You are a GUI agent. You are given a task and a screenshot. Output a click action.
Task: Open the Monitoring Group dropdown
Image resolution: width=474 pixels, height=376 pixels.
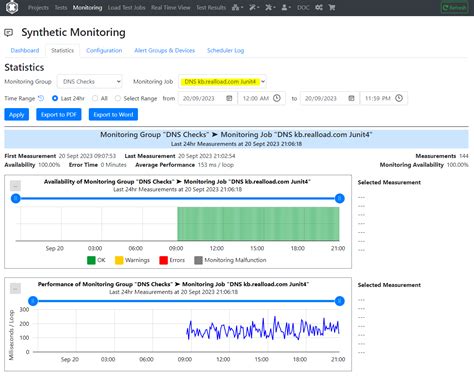[x=90, y=82]
